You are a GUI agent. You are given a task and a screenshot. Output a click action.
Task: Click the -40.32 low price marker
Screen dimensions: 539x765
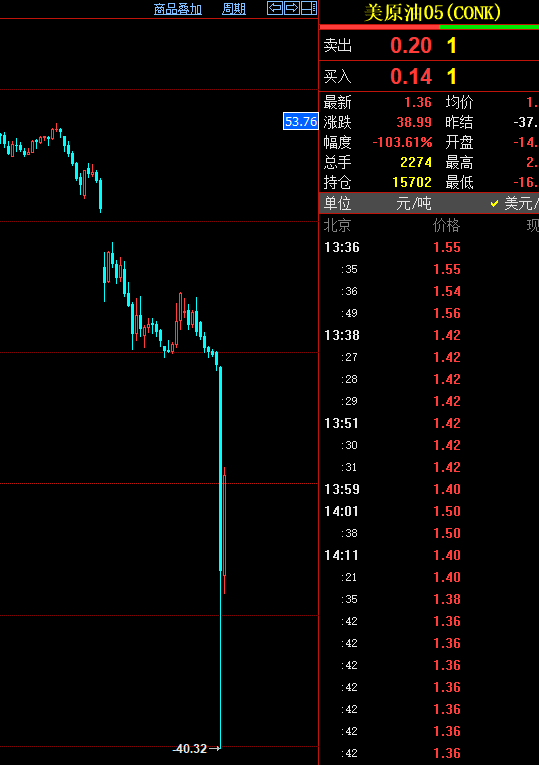[x=190, y=748]
